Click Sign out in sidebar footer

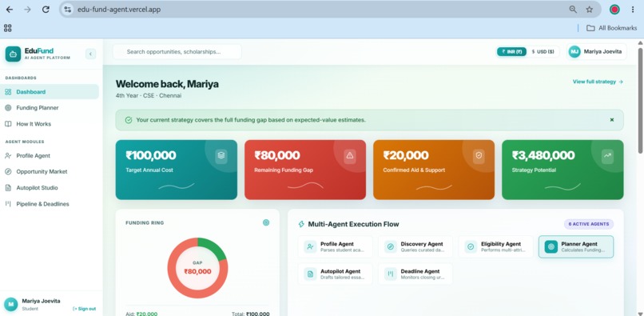84,309
